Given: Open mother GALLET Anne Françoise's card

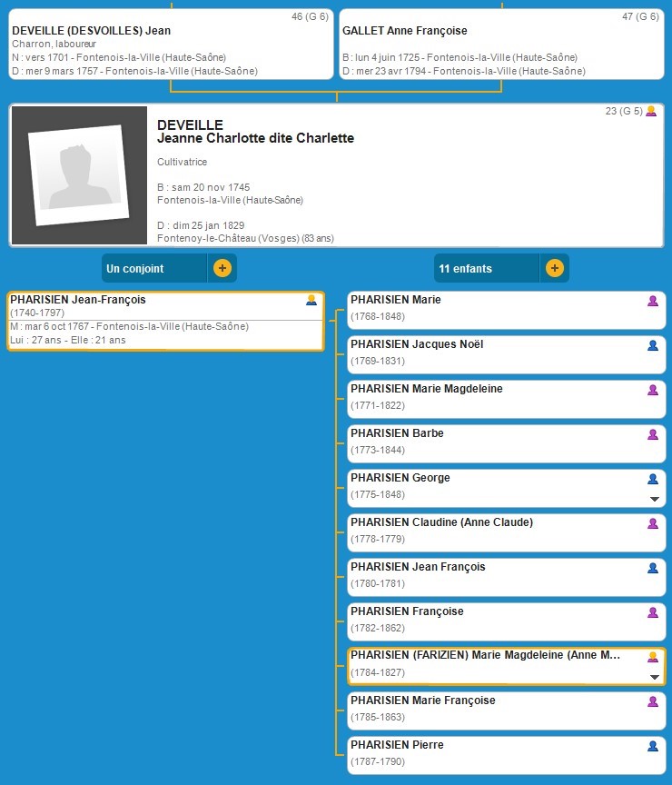Looking at the screenshot, I should [501, 45].
